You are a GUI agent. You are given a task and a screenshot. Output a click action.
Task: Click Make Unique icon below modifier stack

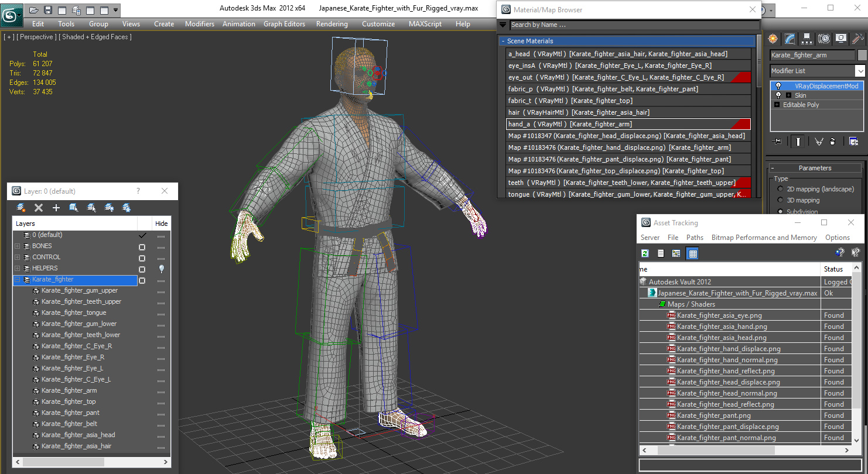[819, 141]
